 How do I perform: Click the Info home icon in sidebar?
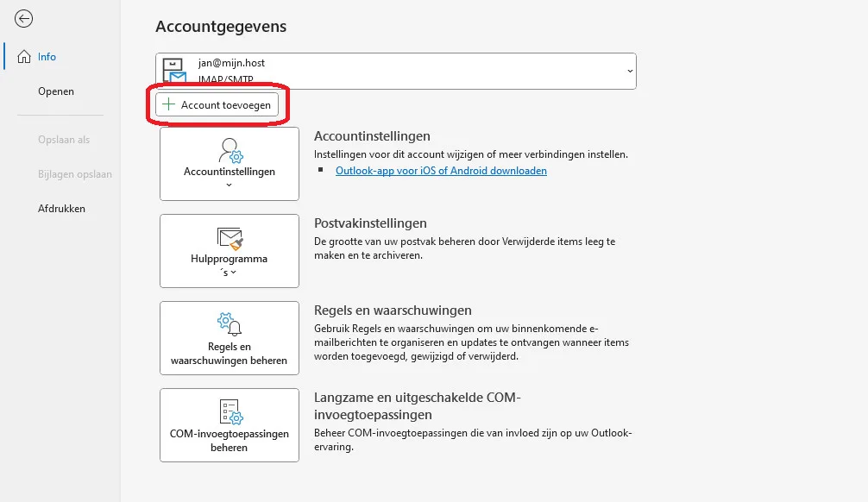pyautogui.click(x=24, y=57)
